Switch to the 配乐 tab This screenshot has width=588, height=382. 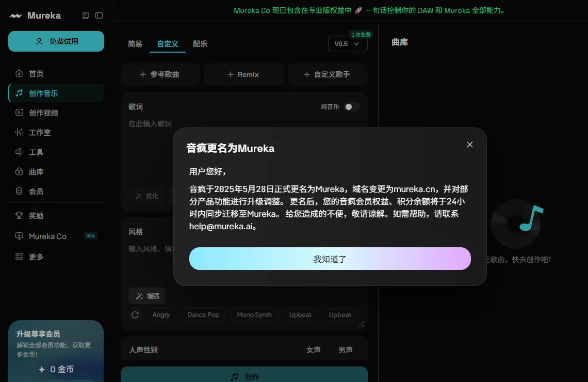click(x=200, y=44)
